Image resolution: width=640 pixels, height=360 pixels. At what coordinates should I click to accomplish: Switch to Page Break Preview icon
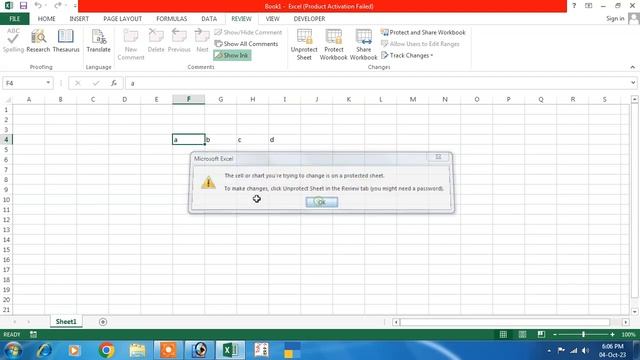[x=541, y=334]
